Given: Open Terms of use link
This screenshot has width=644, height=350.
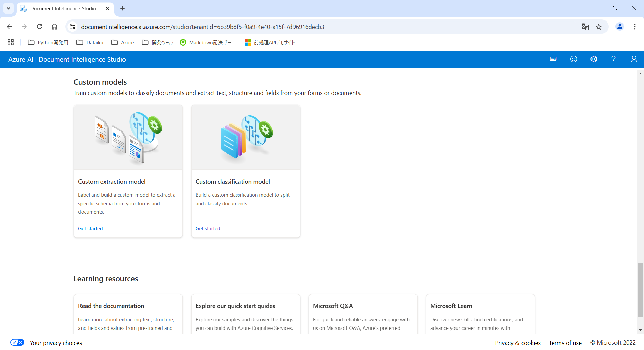Looking at the screenshot, I should (565, 343).
